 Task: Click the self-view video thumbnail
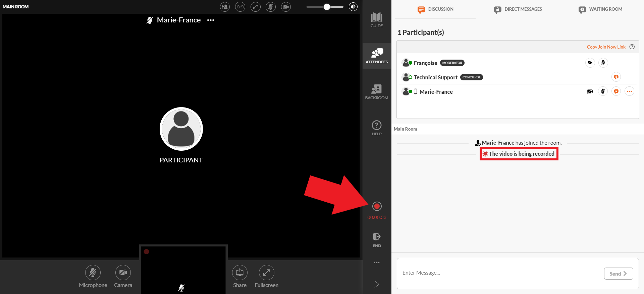pos(183,269)
